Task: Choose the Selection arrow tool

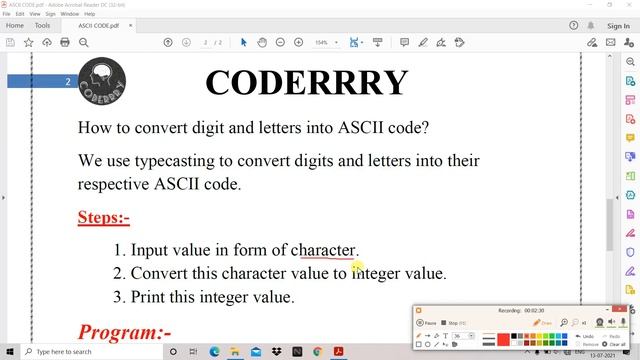Action: [x=244, y=42]
